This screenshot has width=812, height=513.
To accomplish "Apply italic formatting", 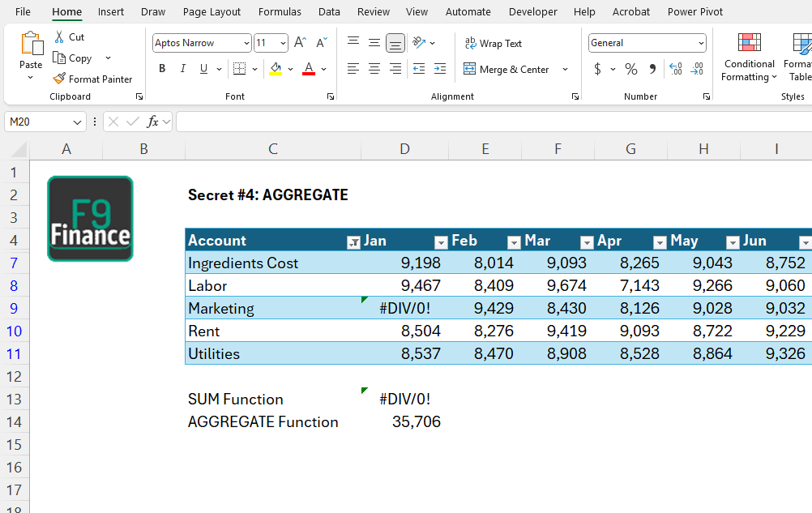I will [182, 68].
